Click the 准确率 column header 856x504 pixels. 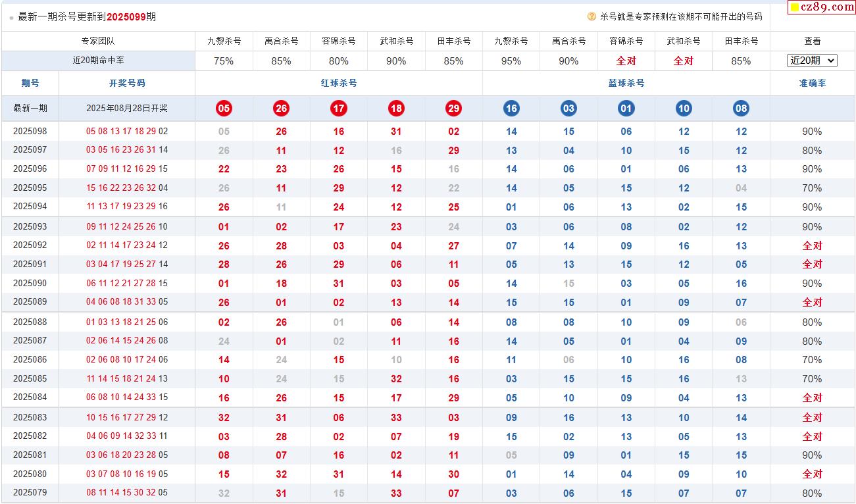pyautogui.click(x=813, y=83)
